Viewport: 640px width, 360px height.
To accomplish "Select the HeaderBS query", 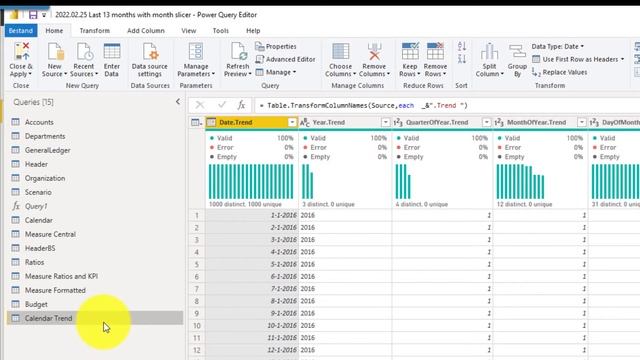I will click(x=95, y=248).
